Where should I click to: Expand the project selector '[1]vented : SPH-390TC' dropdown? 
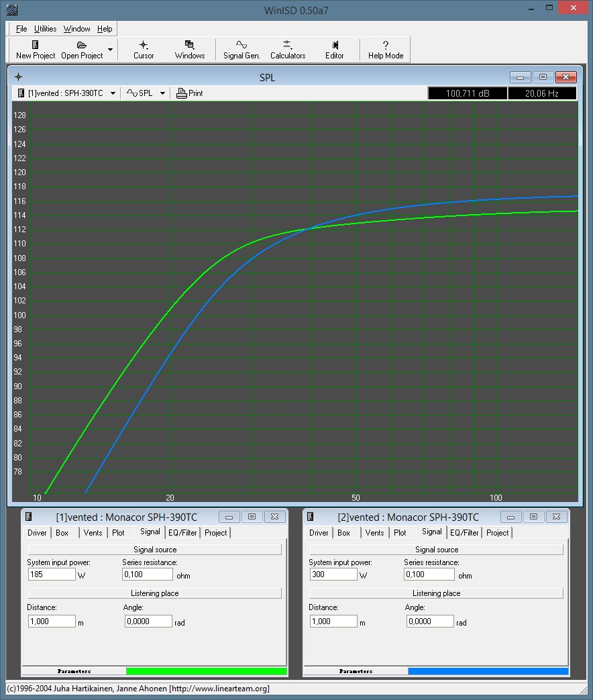tap(113, 93)
